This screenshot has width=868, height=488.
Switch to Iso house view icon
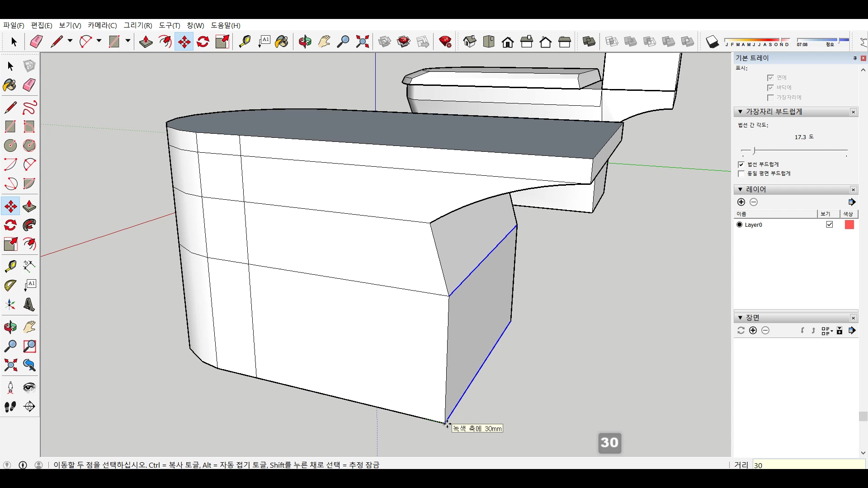[470, 42]
